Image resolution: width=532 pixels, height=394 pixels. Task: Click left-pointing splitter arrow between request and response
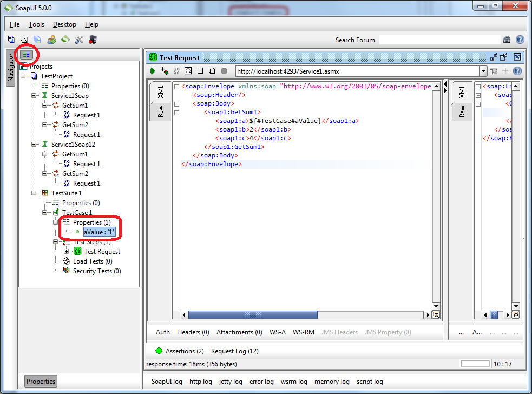click(x=445, y=84)
